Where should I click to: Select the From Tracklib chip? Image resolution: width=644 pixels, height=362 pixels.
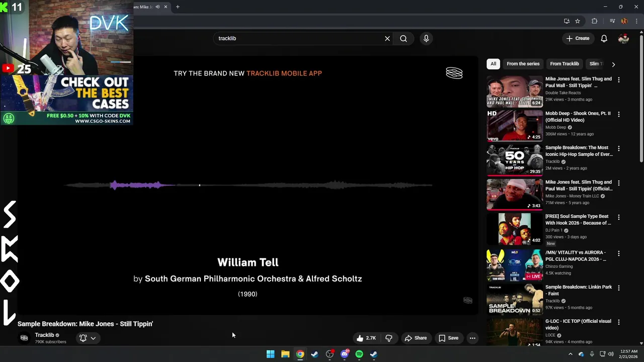click(564, 64)
